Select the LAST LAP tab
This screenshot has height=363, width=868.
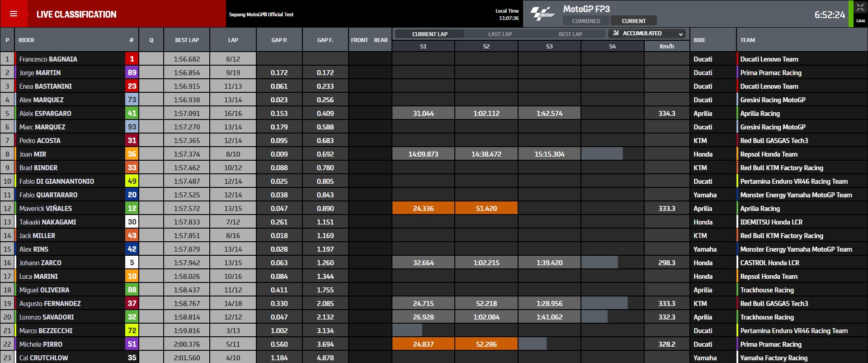pos(500,34)
